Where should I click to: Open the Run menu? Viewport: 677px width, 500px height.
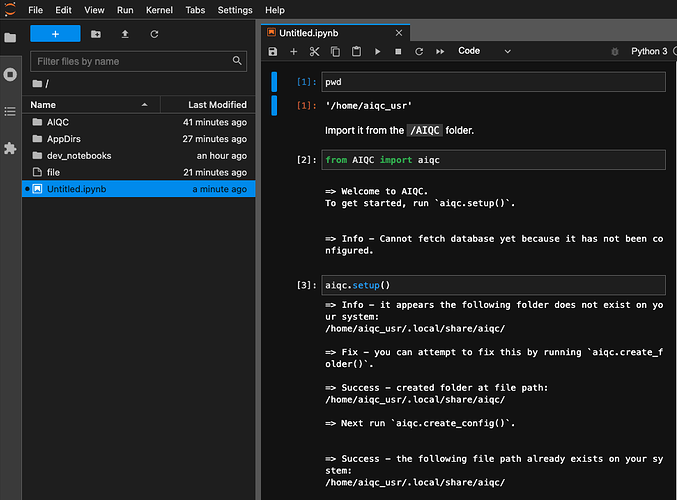(x=125, y=10)
